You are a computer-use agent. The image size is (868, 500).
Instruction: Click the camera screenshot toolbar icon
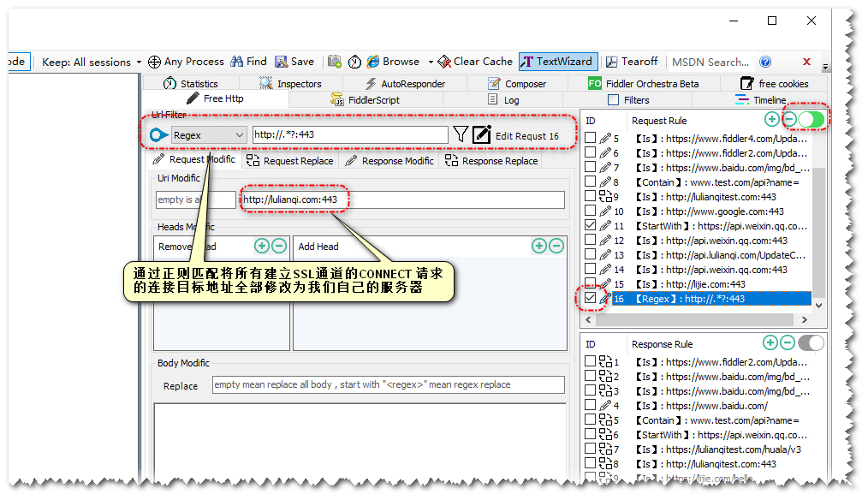[x=335, y=62]
